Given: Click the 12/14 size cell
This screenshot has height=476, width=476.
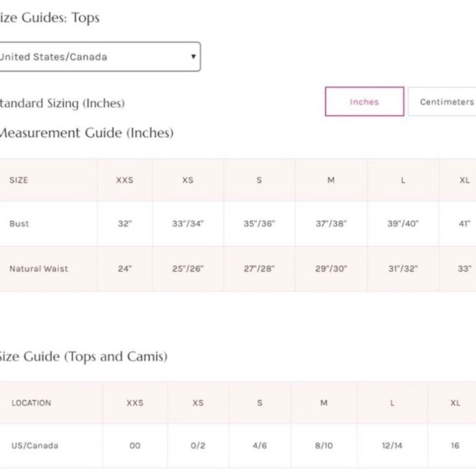Looking at the screenshot, I should click(392, 446).
